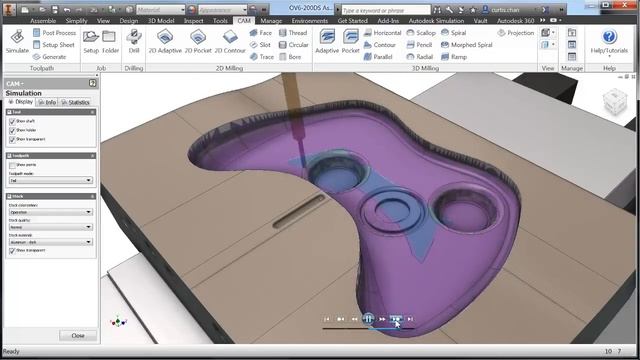Viewport: 640px width, 360px height.
Task: Open the 3D Model ribbon tab
Action: (x=160, y=20)
